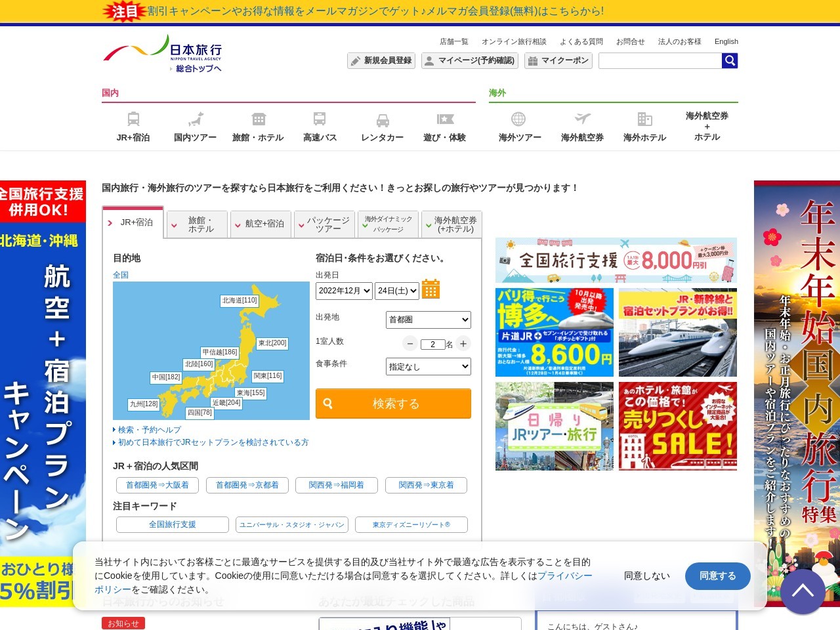Click the 海外ツアー globe icon
840x630 pixels.
(x=518, y=119)
